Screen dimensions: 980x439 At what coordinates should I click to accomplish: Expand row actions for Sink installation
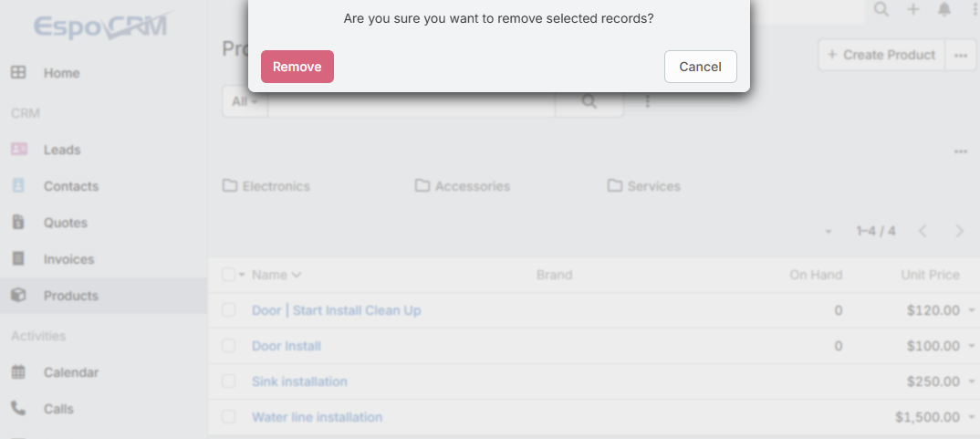(972, 382)
